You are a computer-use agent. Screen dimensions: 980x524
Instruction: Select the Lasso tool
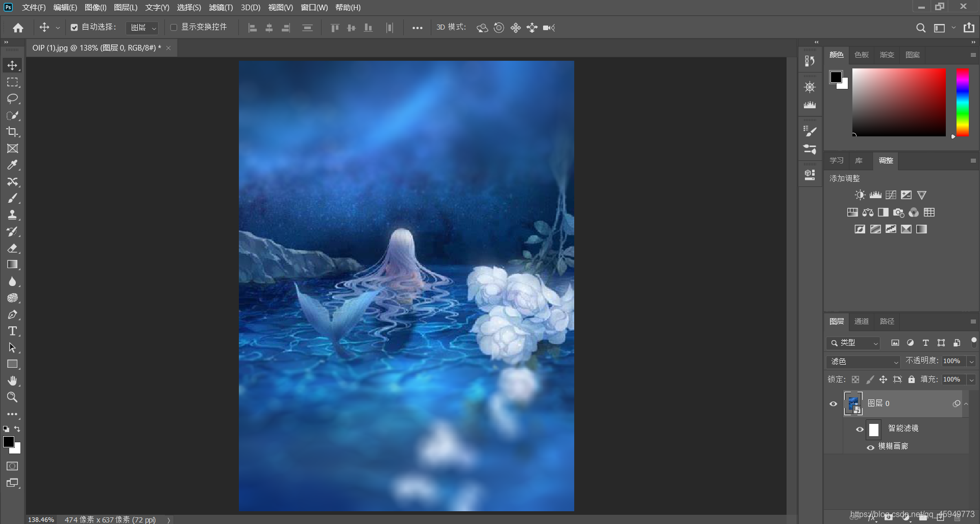12,99
